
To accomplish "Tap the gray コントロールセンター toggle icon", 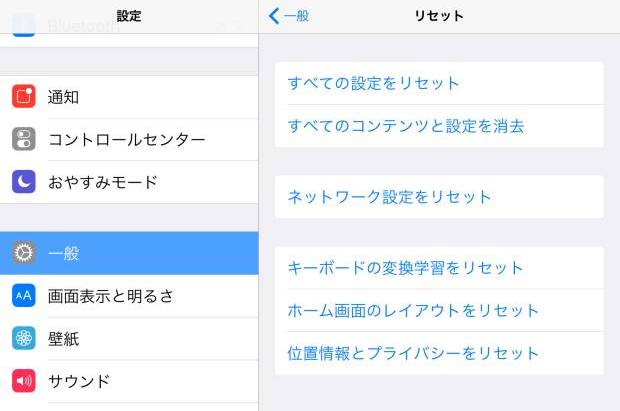I will coord(24,139).
